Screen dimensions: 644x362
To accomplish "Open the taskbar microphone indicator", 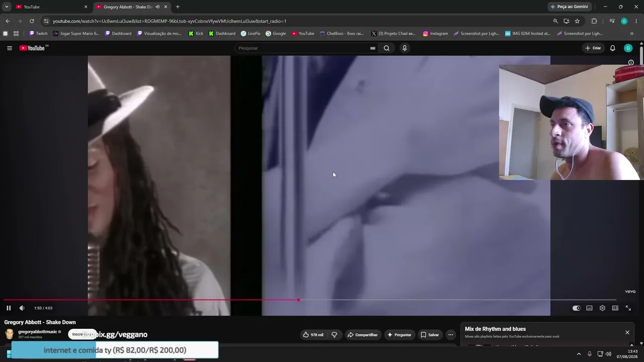I will (590, 354).
